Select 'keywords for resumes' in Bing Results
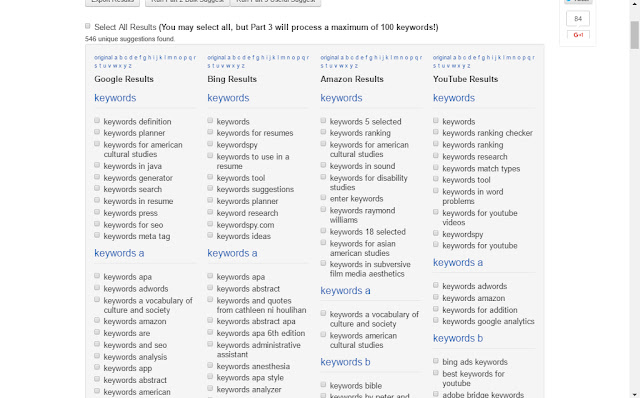 point(210,132)
